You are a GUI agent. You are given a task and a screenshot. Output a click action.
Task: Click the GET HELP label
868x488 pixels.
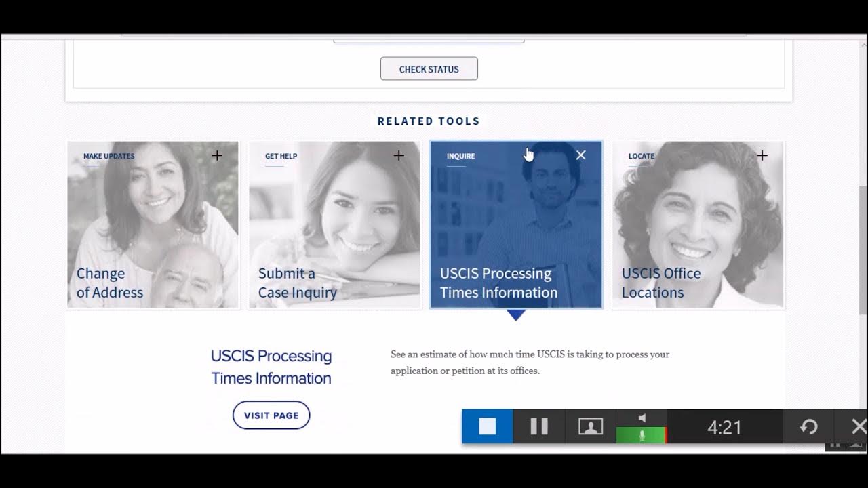click(x=281, y=156)
